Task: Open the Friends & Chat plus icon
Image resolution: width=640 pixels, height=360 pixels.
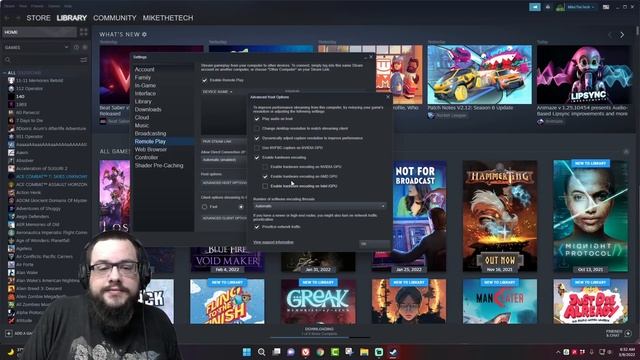Action: 628,333
